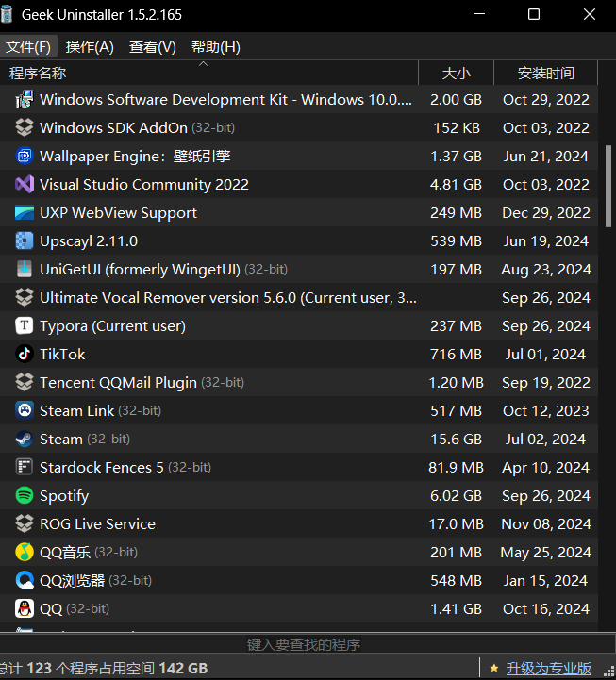Click the Upscayl 2.11.0 icon
616x680 pixels.
click(25, 240)
